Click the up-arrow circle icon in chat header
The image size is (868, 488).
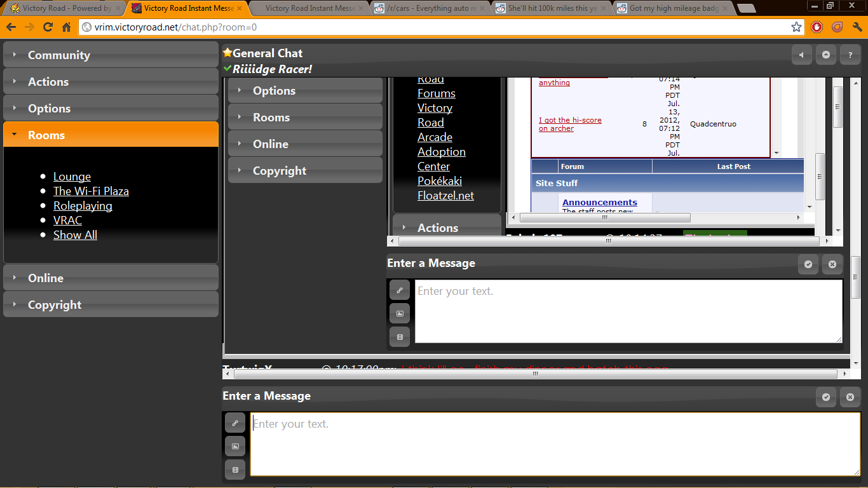(825, 55)
